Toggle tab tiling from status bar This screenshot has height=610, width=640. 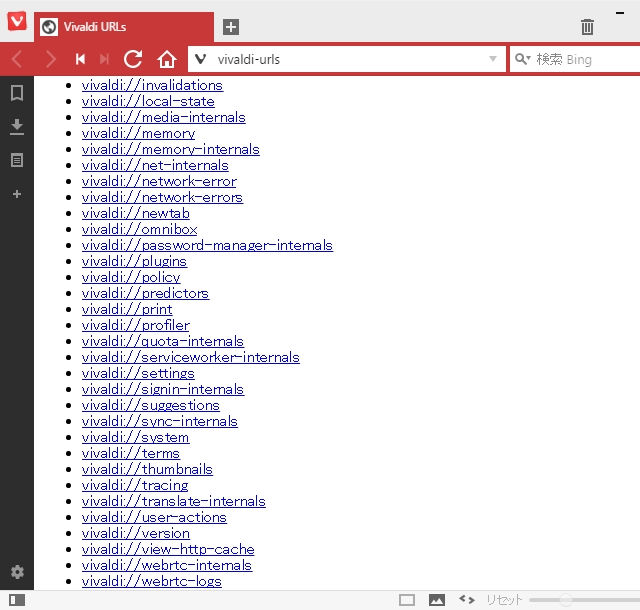pyautogui.click(x=407, y=600)
